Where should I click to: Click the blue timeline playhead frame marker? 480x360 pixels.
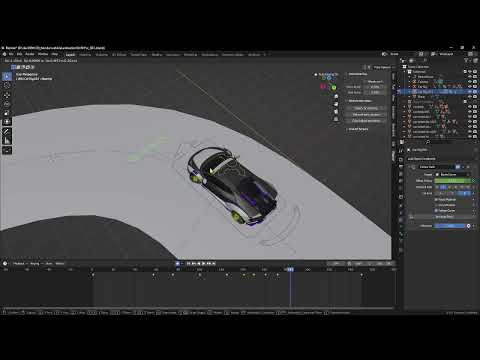tap(290, 269)
